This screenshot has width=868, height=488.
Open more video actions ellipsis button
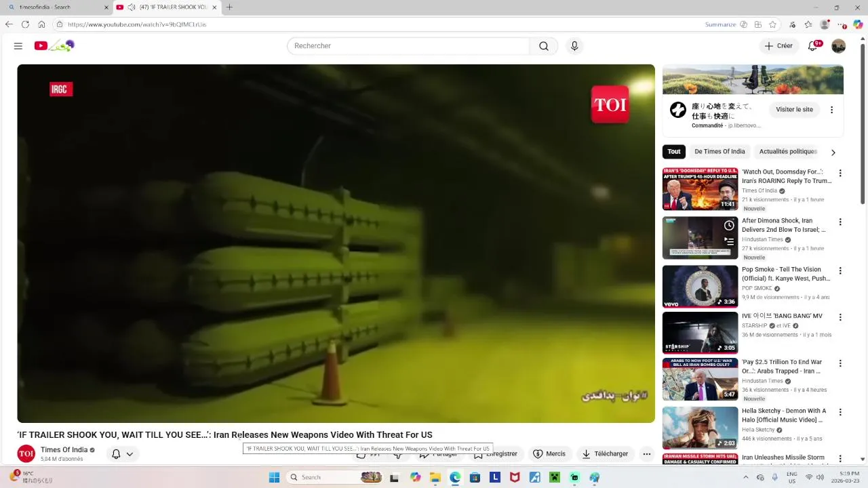tap(647, 454)
